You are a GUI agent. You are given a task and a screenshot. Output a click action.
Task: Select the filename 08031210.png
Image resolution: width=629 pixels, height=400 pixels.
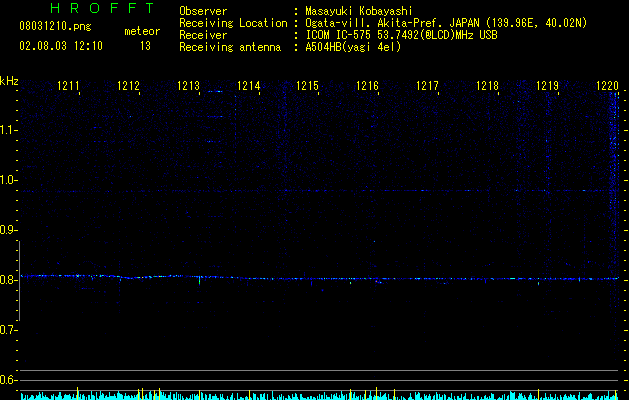click(55, 26)
